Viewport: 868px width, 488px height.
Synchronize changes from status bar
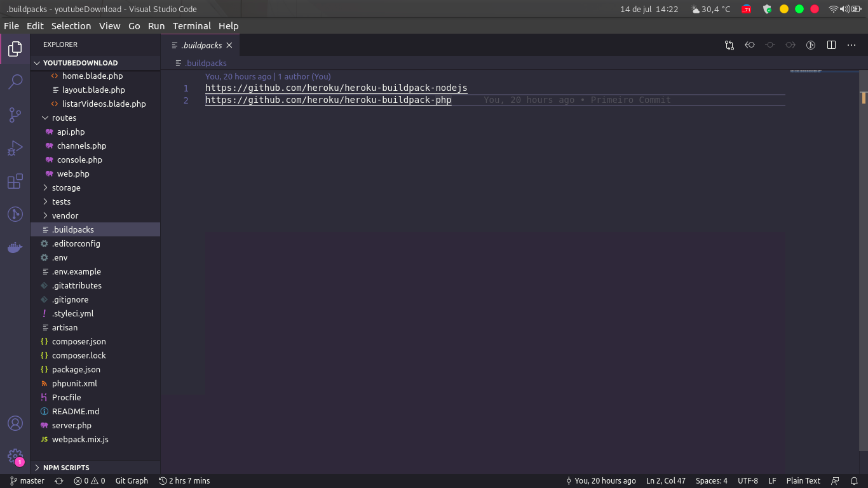59,481
